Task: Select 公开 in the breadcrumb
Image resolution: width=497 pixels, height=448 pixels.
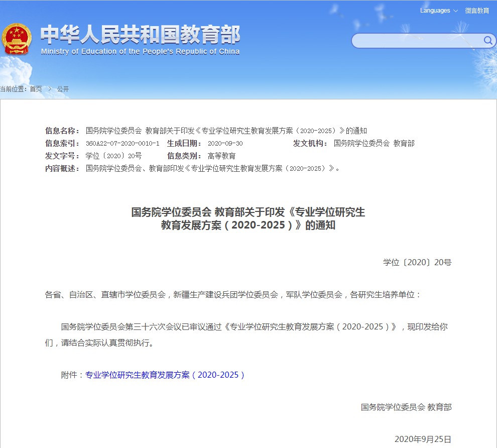Action: (63, 89)
